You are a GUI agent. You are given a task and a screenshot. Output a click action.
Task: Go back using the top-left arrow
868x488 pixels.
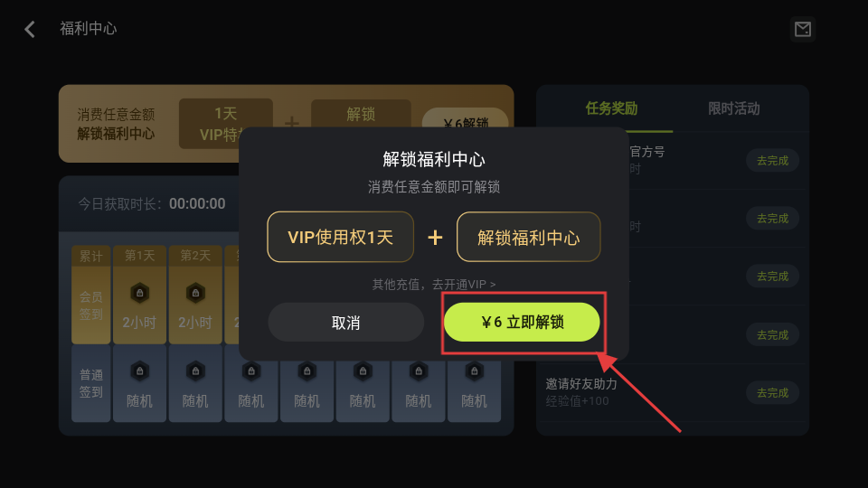coord(30,29)
